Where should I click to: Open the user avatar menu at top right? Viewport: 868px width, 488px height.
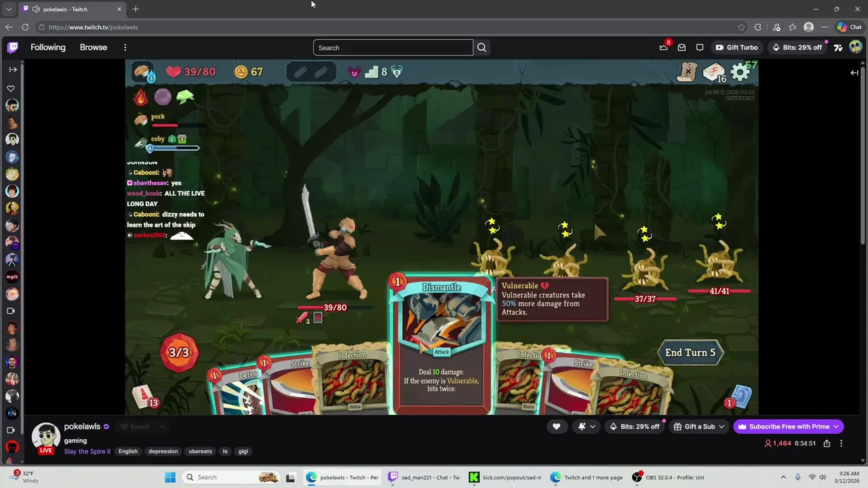point(856,47)
